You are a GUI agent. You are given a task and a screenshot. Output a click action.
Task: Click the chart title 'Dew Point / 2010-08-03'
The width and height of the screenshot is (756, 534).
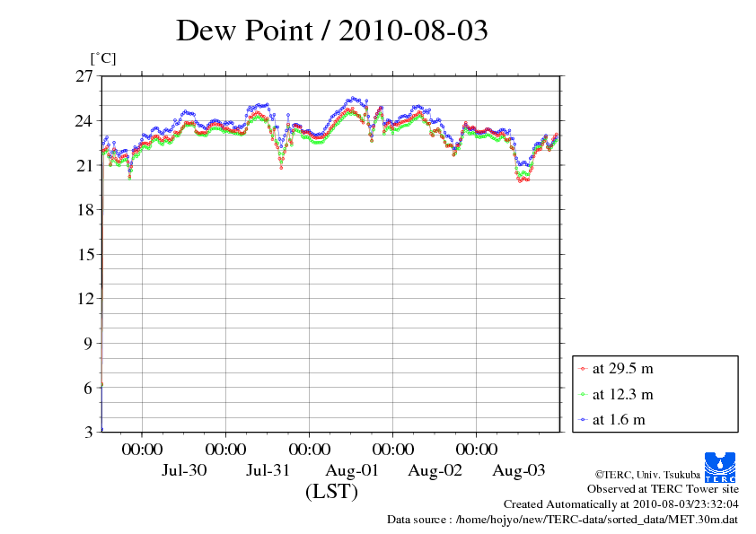332,31
